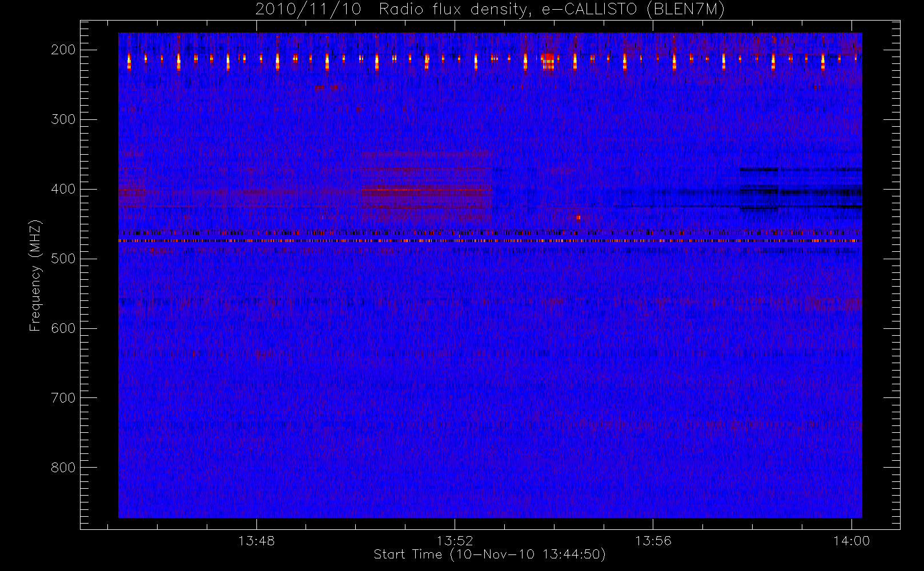Click the 400 frequency tick label
This screenshot has height=571, width=924.
pos(63,189)
